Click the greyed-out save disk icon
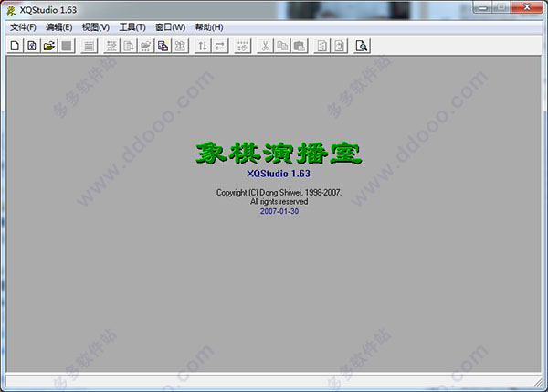This screenshot has height=392, width=548. point(67,46)
